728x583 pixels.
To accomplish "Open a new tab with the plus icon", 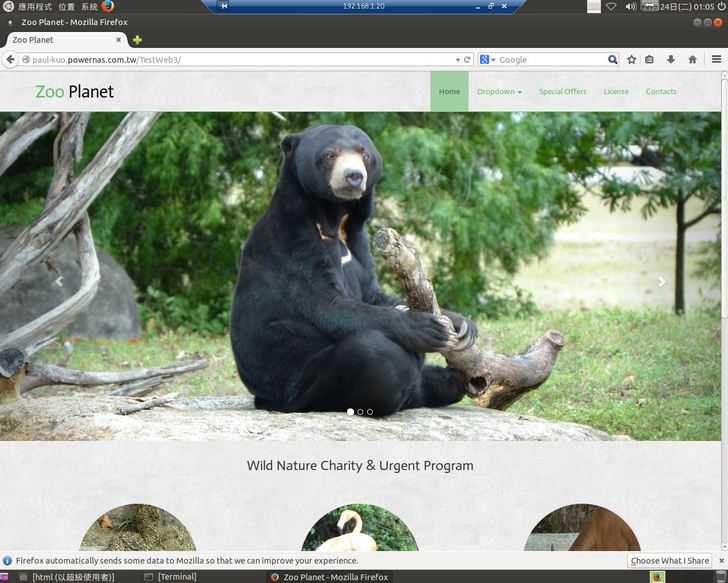I will [137, 40].
